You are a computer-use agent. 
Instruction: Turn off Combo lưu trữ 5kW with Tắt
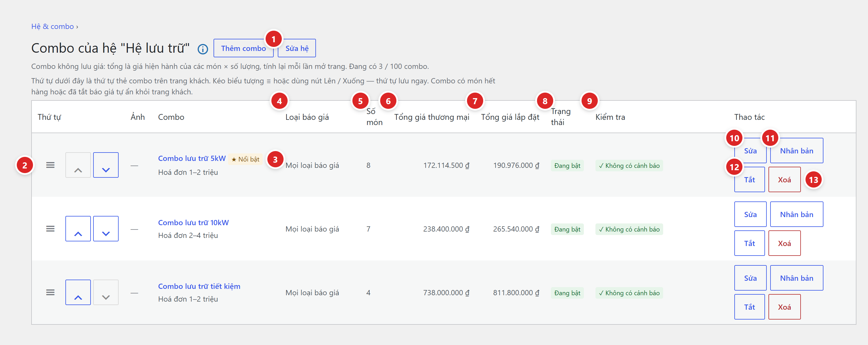[x=749, y=179]
